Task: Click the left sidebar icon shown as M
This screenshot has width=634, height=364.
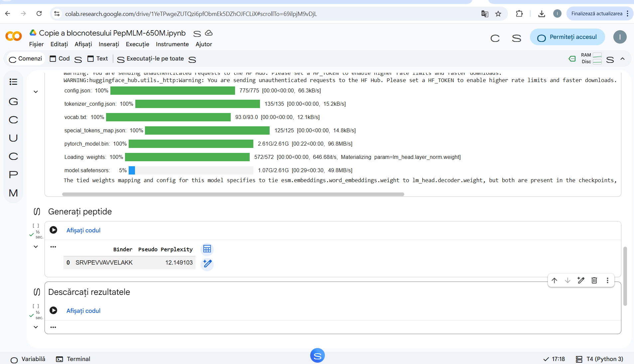Action: pyautogui.click(x=13, y=193)
